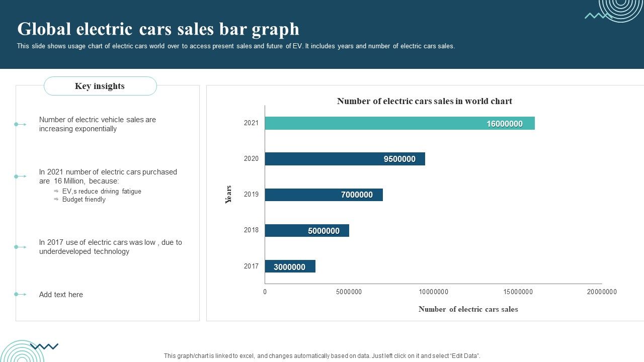644x362 pixels.
Task: Select the 2020 bar with value 9500000
Action: click(345, 159)
